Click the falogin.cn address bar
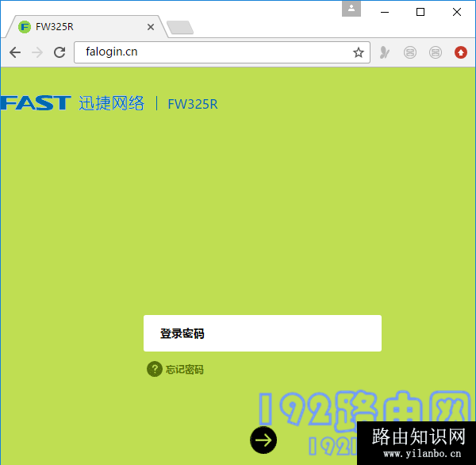Viewport: 476px width, 465px height. 222,52
